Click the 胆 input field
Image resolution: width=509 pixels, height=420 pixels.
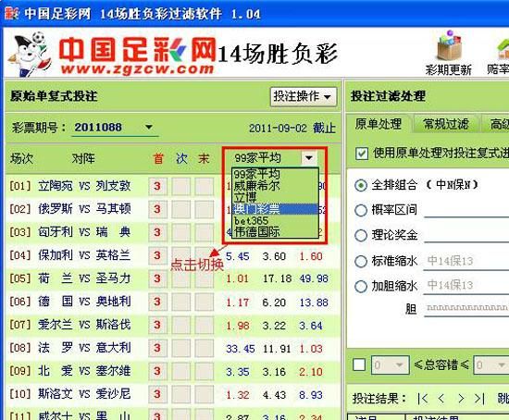(x=466, y=308)
